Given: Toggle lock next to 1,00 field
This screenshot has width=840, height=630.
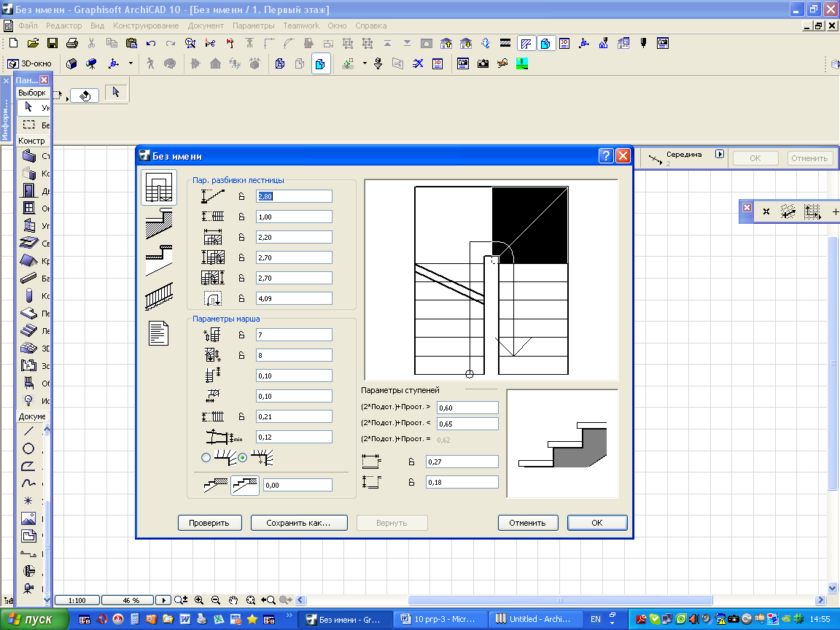Looking at the screenshot, I should pyautogui.click(x=241, y=217).
